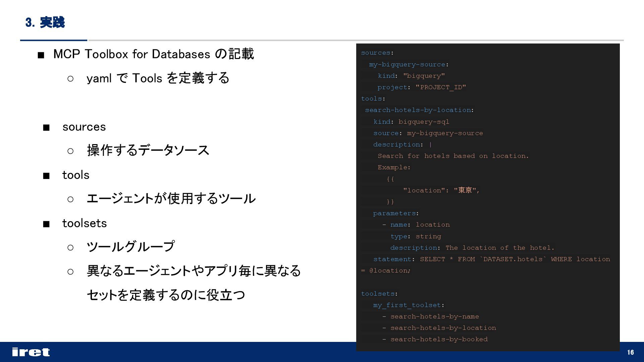Click the closing '}}' braces in code
Image resolution: width=644 pixels, height=362 pixels.
pyautogui.click(x=390, y=202)
